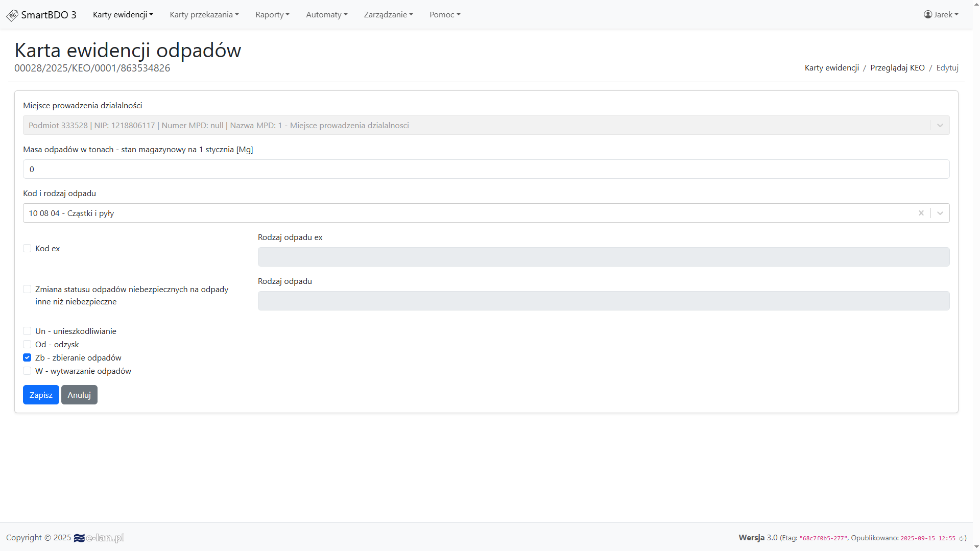The width and height of the screenshot is (980, 551).
Task: Expand the waste code dropdown chevron
Action: pos(940,213)
